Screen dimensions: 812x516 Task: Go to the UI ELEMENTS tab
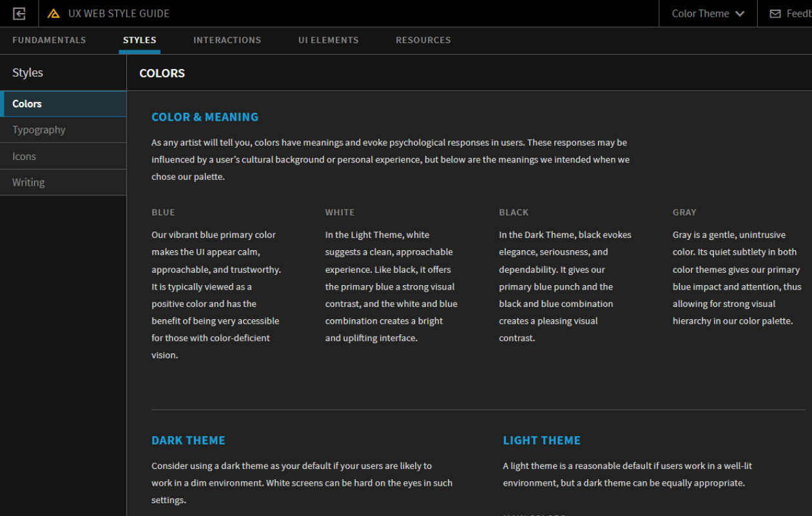pos(329,40)
